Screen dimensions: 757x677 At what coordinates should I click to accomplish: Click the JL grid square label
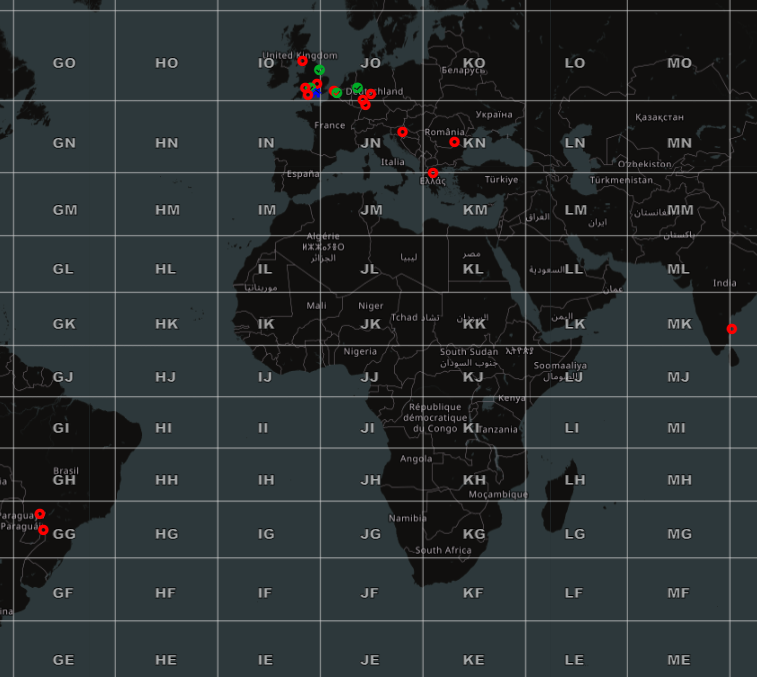click(369, 269)
